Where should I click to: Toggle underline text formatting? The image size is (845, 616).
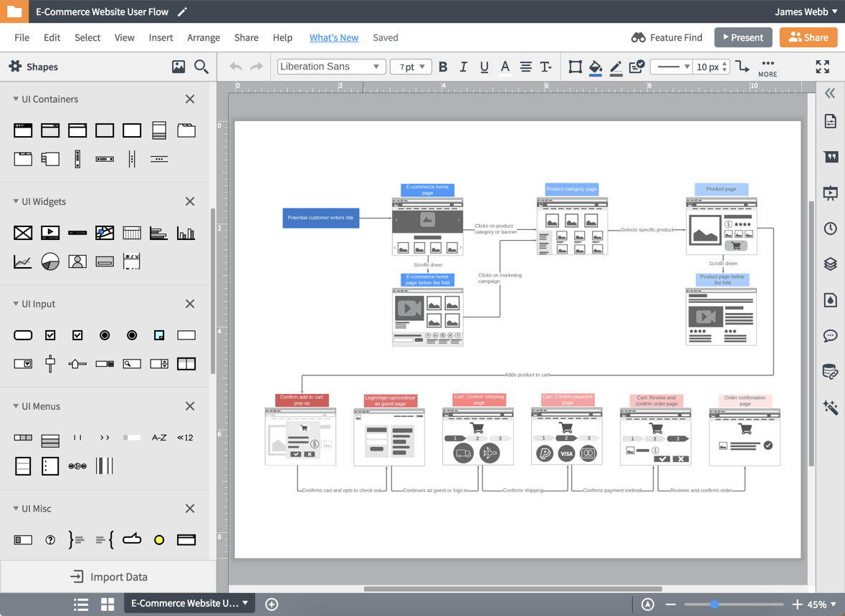click(484, 67)
